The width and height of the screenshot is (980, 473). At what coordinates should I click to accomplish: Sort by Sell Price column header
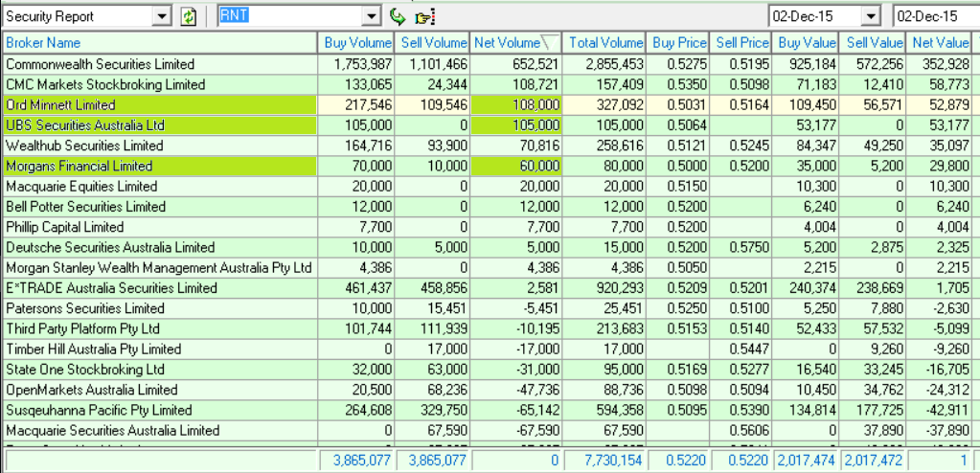point(741,42)
